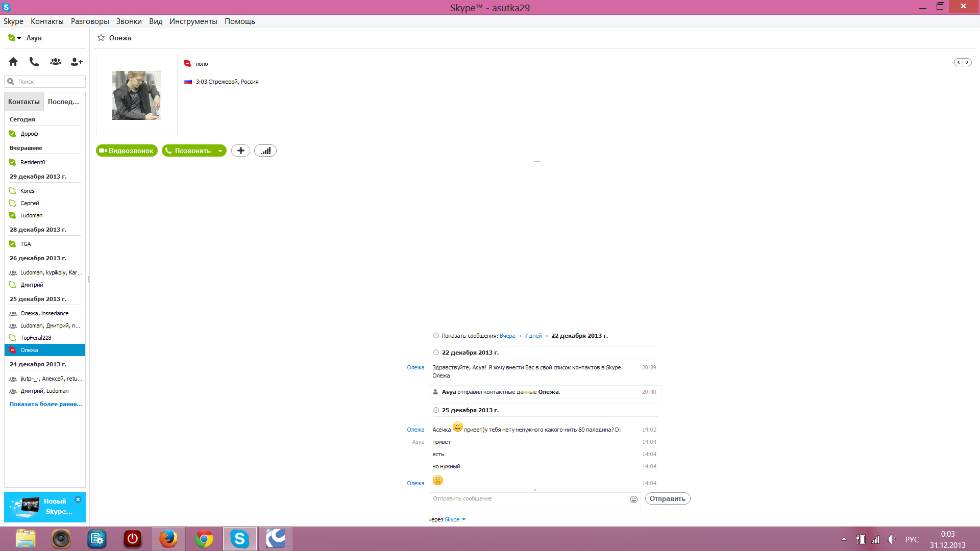The width and height of the screenshot is (980, 551).
Task: Toggle favorite star next to Олежа
Action: click(x=101, y=38)
